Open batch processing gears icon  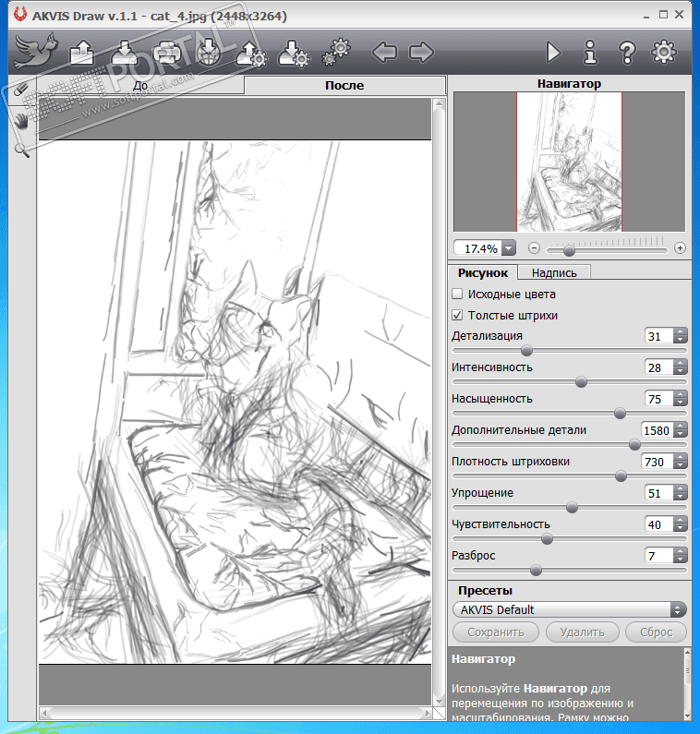click(x=337, y=51)
